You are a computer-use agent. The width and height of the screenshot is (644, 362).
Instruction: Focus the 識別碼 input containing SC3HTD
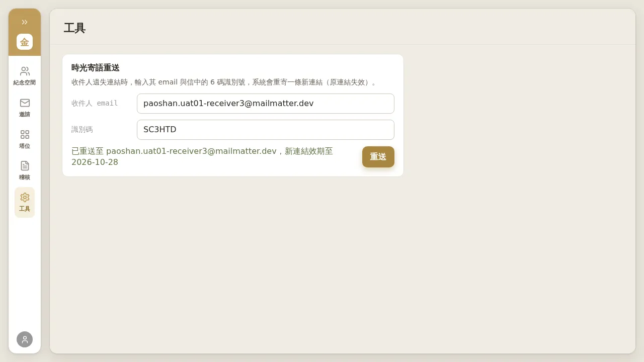[x=266, y=130]
